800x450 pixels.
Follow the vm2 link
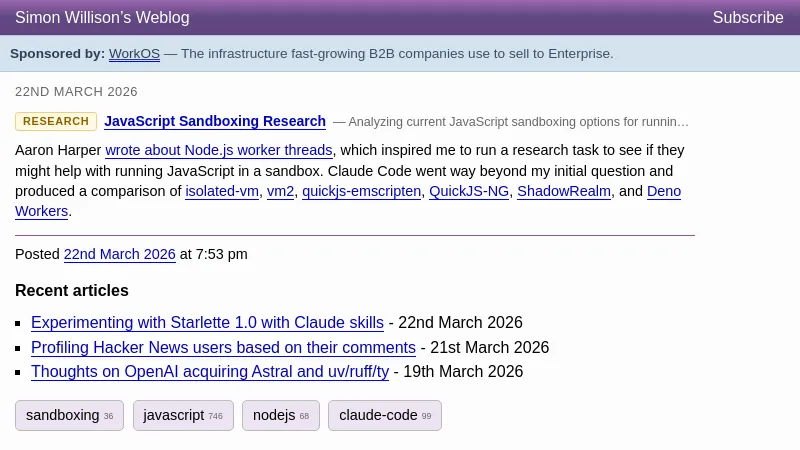click(x=280, y=191)
